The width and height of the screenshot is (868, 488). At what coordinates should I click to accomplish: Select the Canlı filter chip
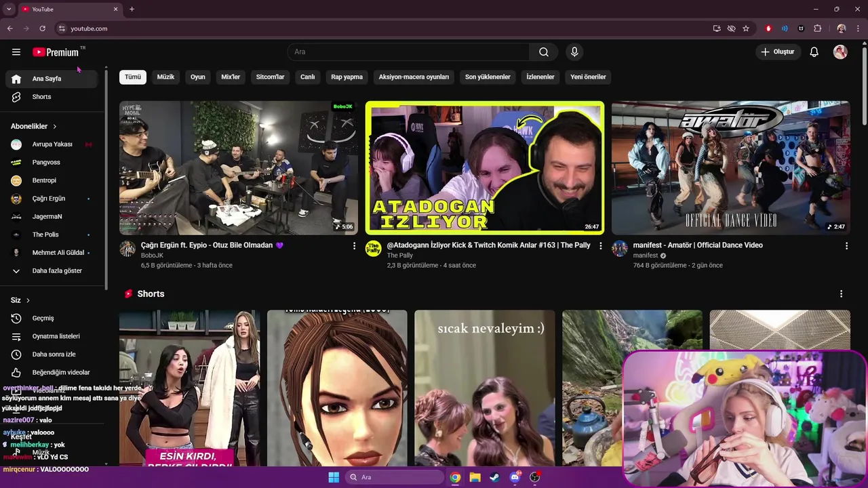pyautogui.click(x=308, y=77)
